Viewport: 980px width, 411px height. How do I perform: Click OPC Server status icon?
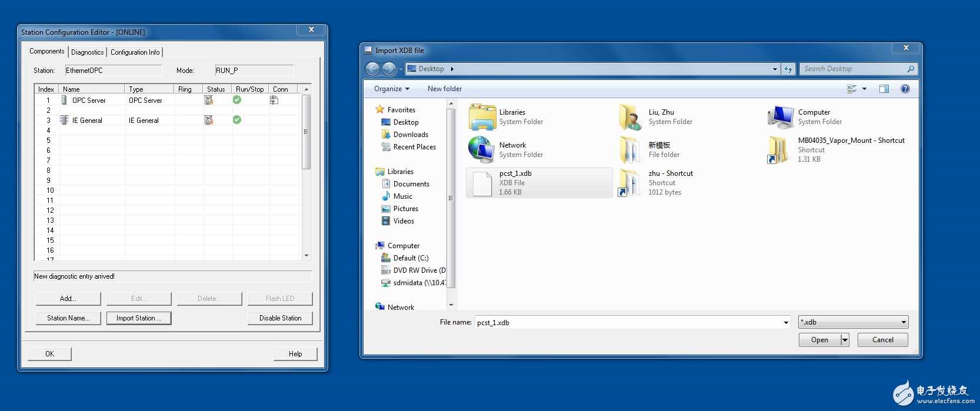click(208, 100)
